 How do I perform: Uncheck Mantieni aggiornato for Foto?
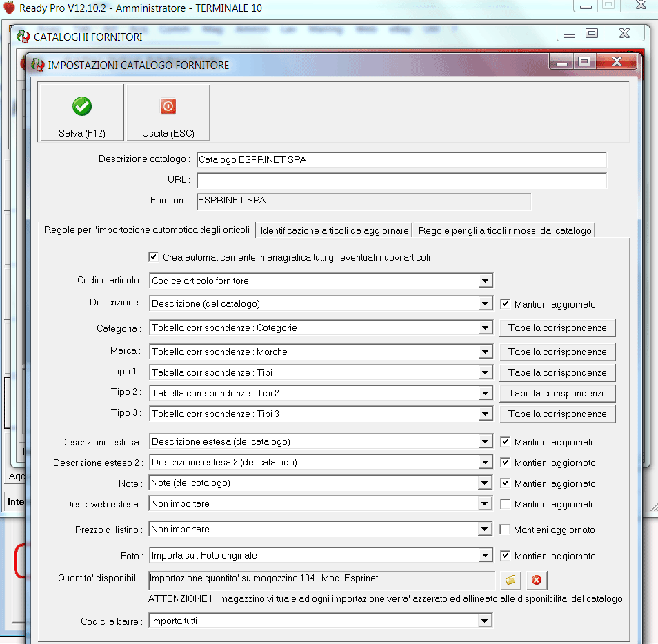point(506,556)
